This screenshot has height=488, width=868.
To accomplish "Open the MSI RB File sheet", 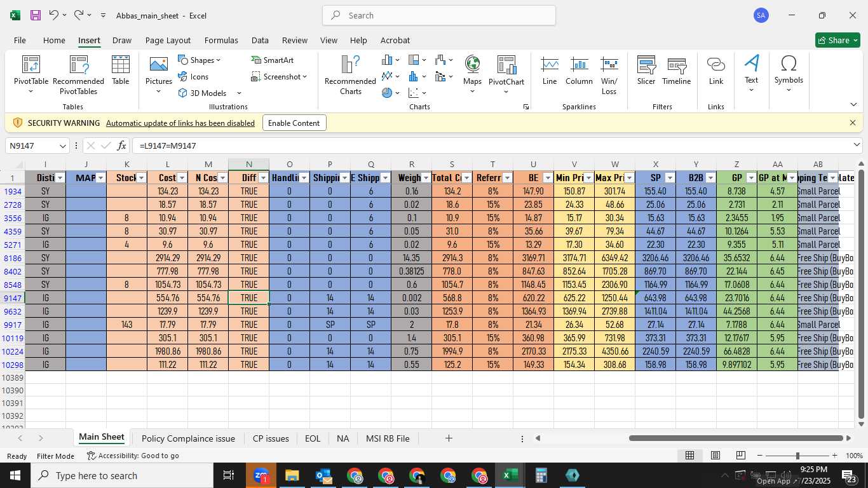I will (388, 438).
